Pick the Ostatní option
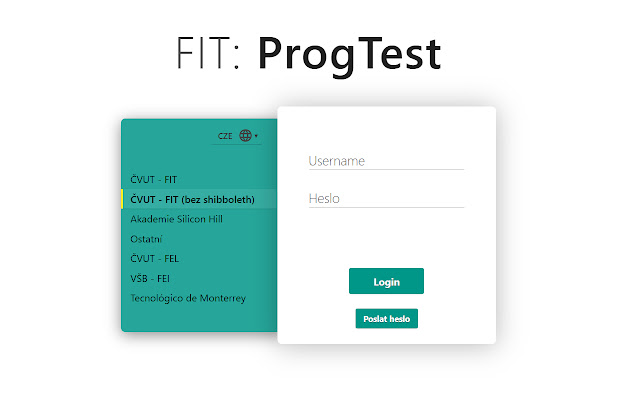 (x=147, y=239)
